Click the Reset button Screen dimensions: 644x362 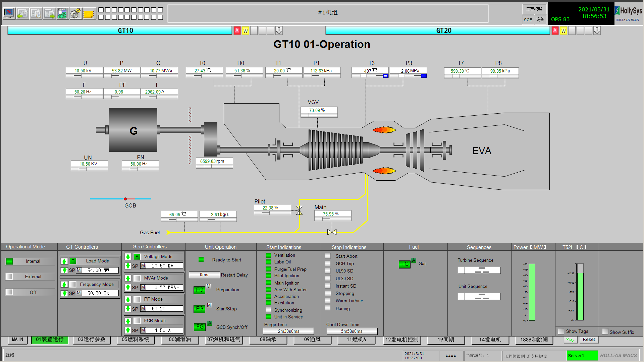tap(589, 340)
